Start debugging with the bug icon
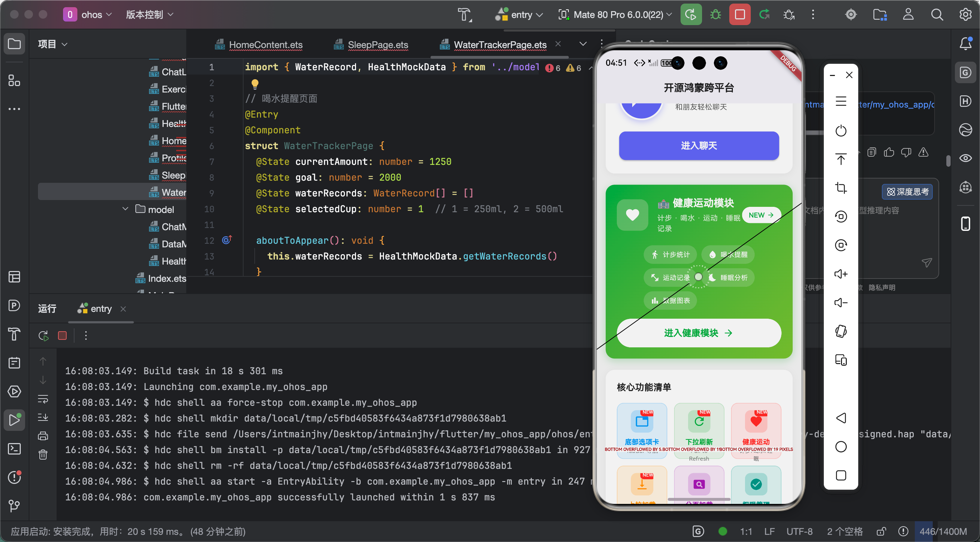 pos(715,14)
